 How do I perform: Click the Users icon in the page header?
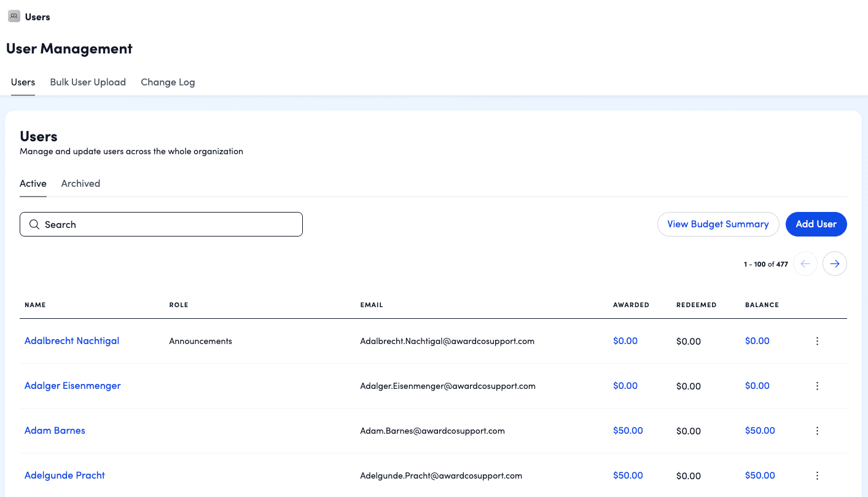[14, 17]
